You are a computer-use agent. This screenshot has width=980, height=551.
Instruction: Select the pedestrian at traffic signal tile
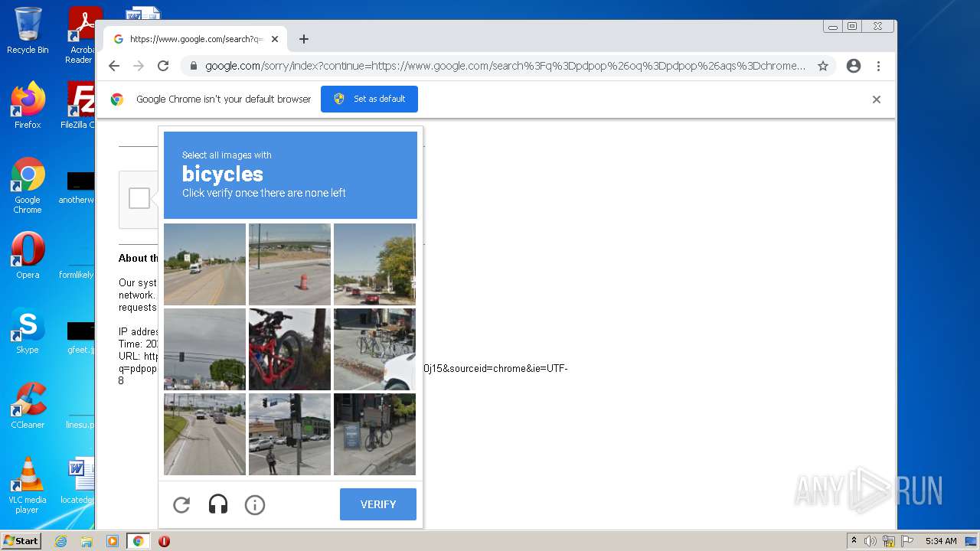point(289,434)
